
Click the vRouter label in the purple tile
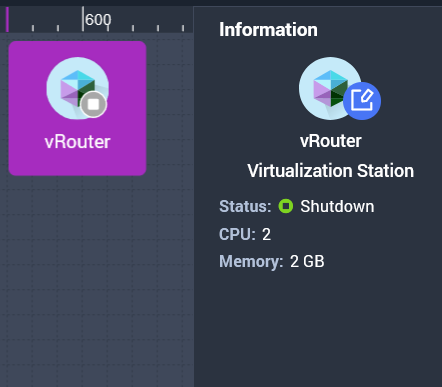(x=77, y=142)
